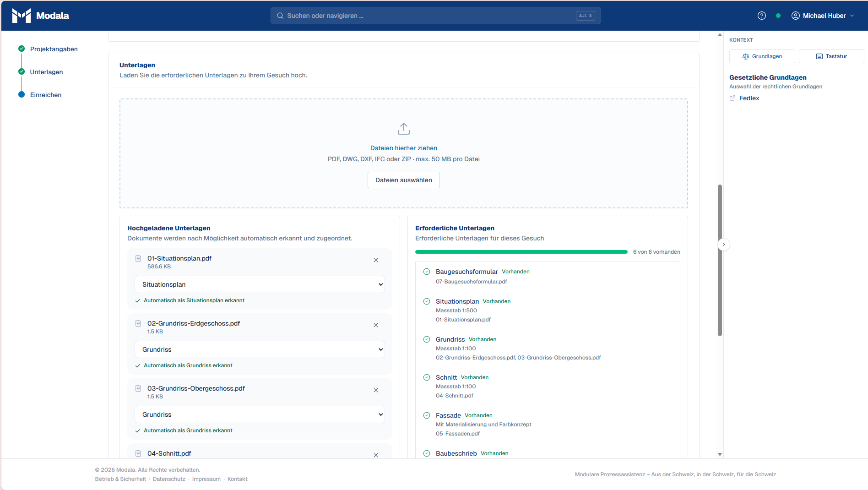The image size is (868, 490).
Task: Click the upload arrow icon in dropzone
Action: (404, 129)
